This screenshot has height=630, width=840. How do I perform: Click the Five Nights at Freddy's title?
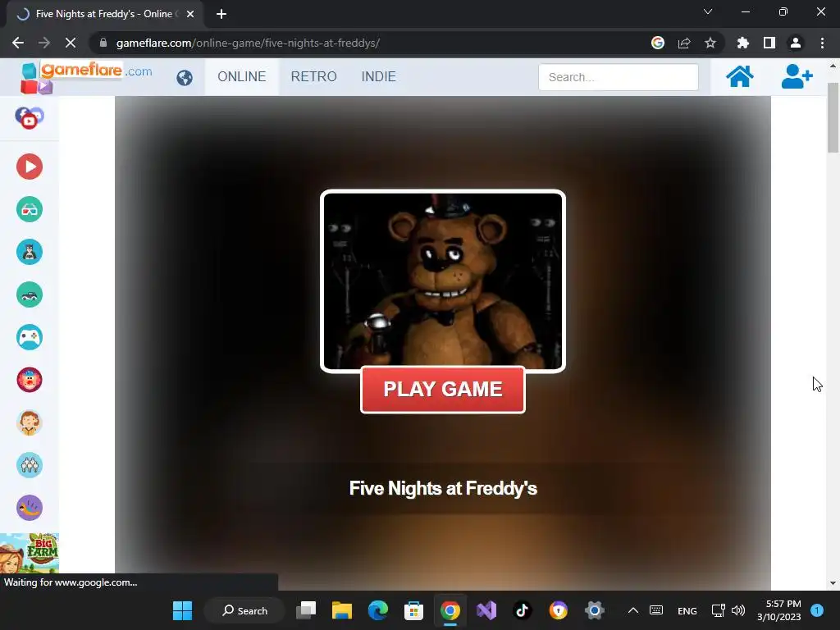(x=443, y=489)
